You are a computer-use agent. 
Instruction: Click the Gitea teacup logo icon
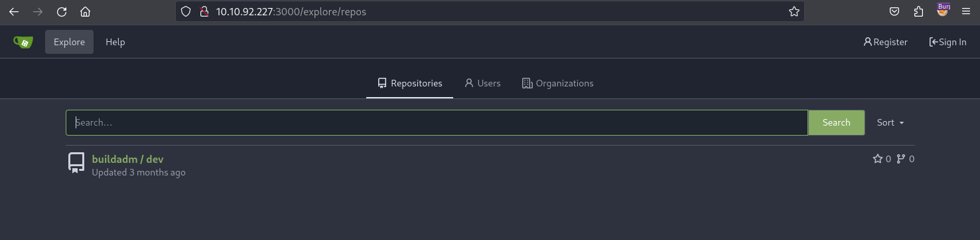[x=23, y=42]
